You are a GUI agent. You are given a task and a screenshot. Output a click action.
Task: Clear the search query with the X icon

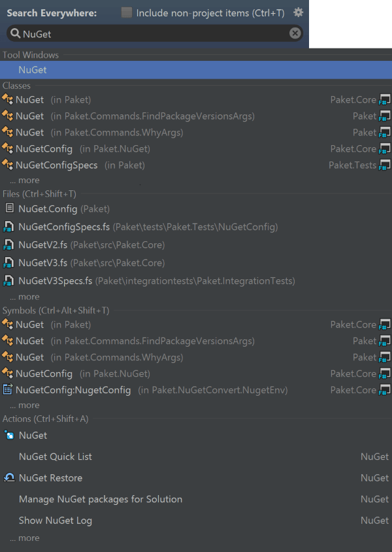(295, 33)
